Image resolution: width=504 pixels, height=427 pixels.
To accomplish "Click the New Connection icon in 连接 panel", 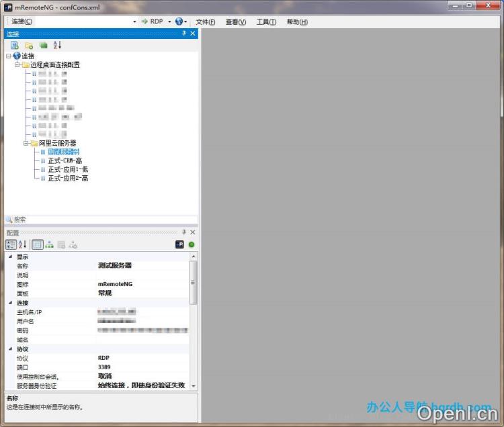I will click(15, 45).
